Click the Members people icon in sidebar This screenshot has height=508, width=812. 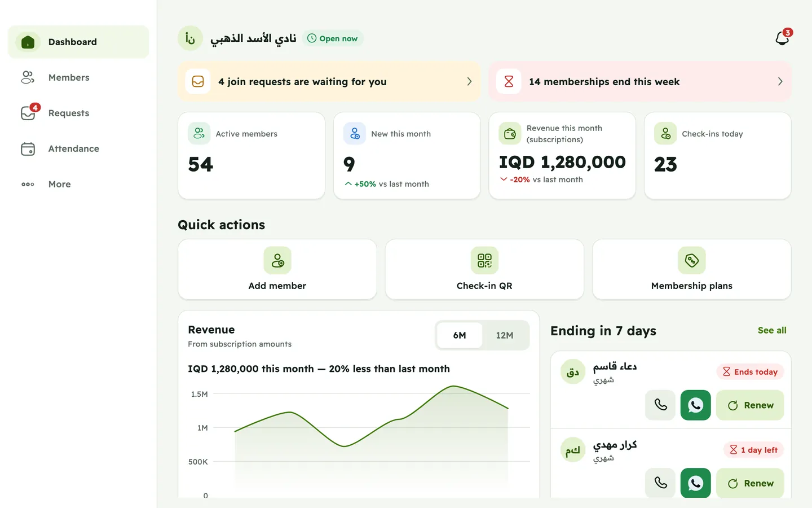coord(28,77)
